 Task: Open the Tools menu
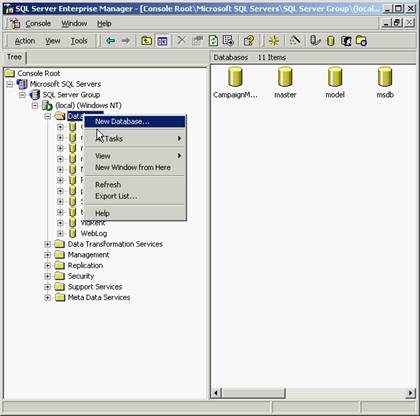(79, 41)
